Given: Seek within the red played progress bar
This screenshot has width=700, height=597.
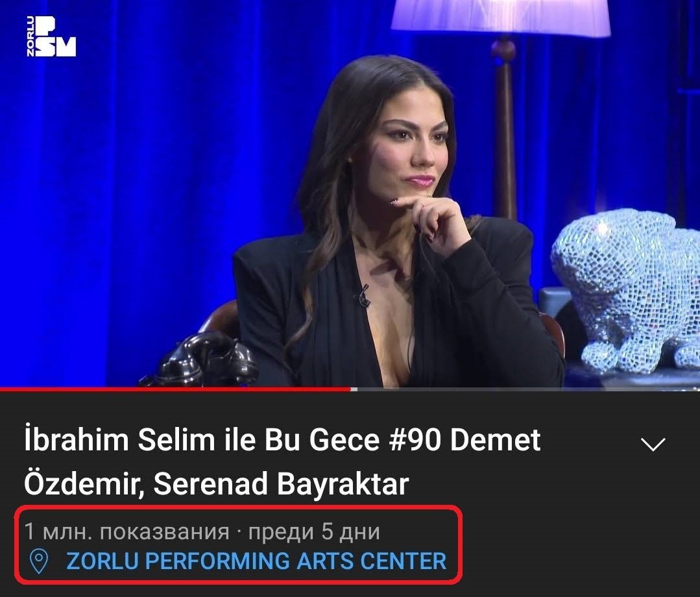Looking at the screenshot, I should point(175,389).
